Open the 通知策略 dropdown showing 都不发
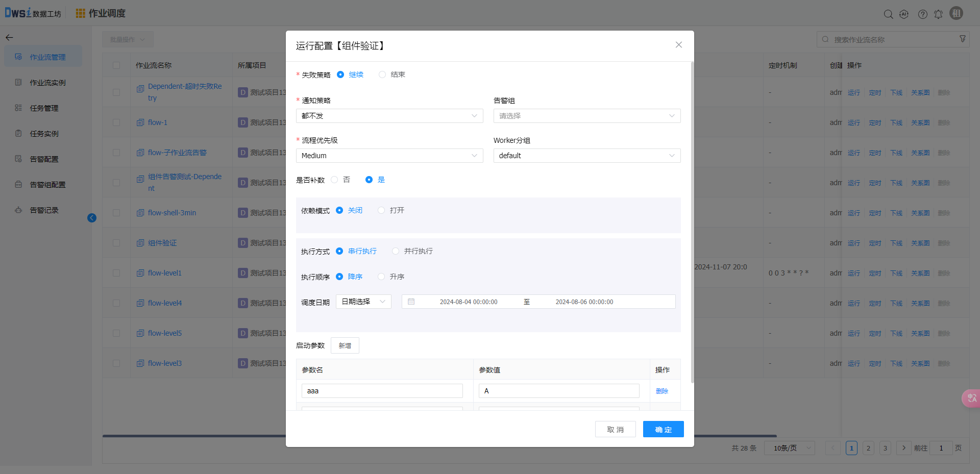 click(x=389, y=116)
